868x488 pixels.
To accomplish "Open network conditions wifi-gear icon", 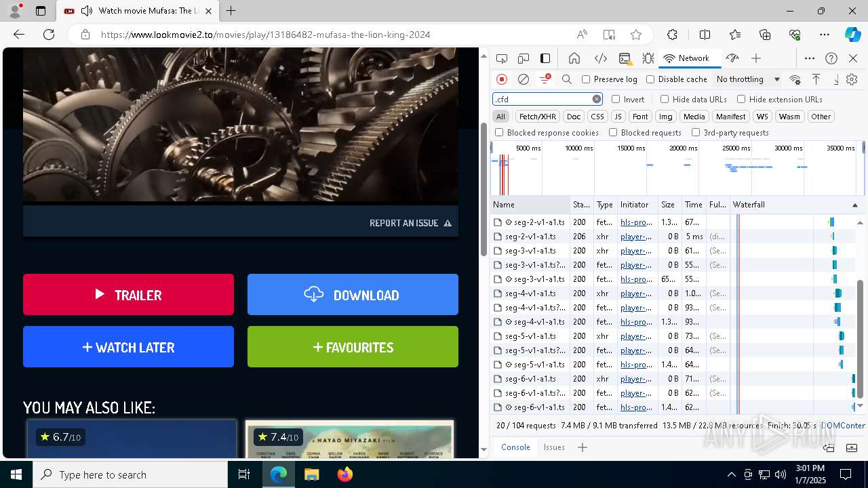I will point(795,79).
